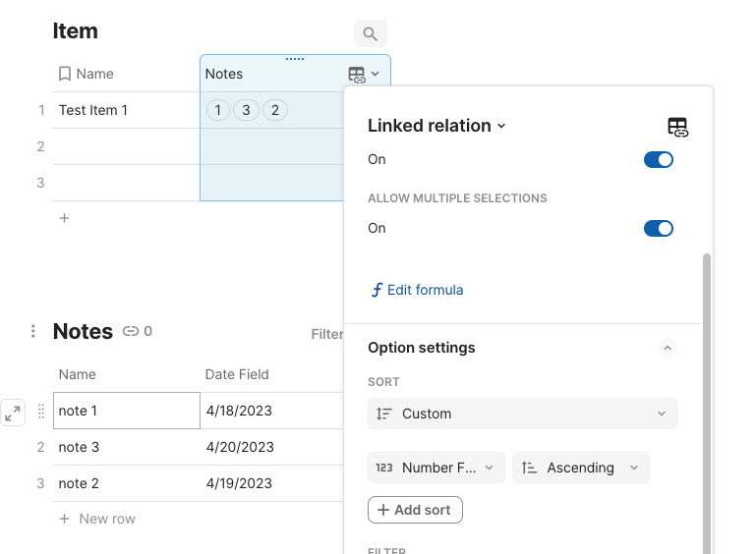Click the row drag handle beside note 1
The height and width of the screenshot is (554, 756).
click(x=40, y=412)
